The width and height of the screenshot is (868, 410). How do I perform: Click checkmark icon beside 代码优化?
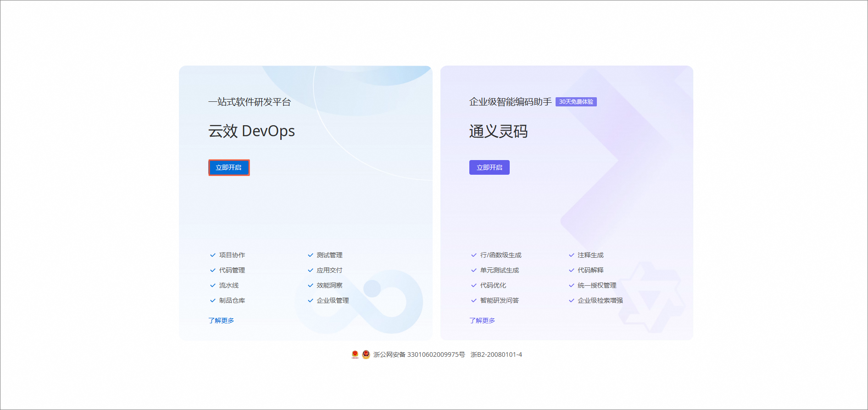[474, 285]
